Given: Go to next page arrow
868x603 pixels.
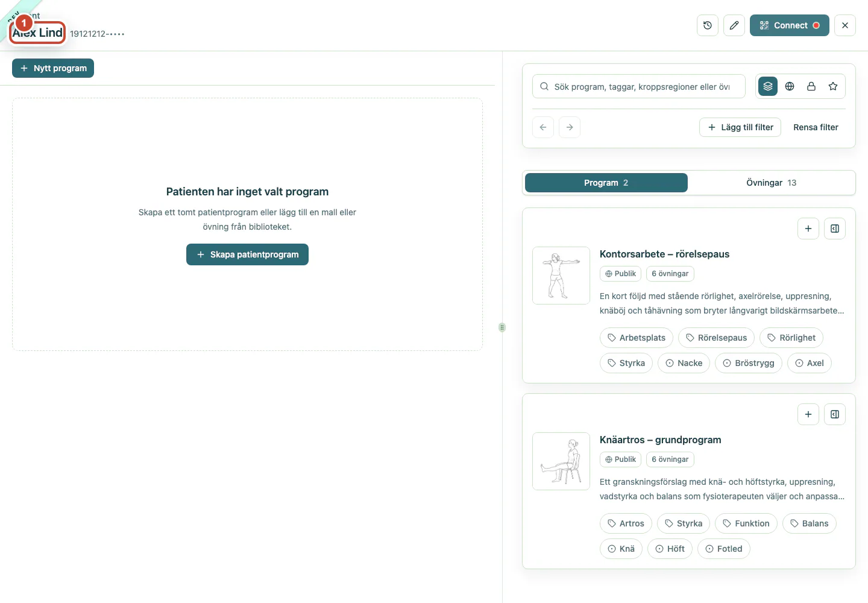Looking at the screenshot, I should pyautogui.click(x=570, y=127).
